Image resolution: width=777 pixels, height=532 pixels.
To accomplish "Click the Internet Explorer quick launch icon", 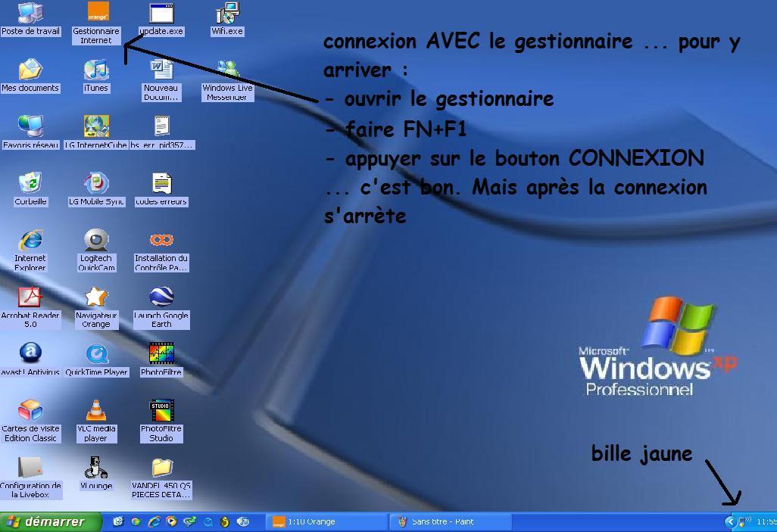I will pyautogui.click(x=154, y=521).
